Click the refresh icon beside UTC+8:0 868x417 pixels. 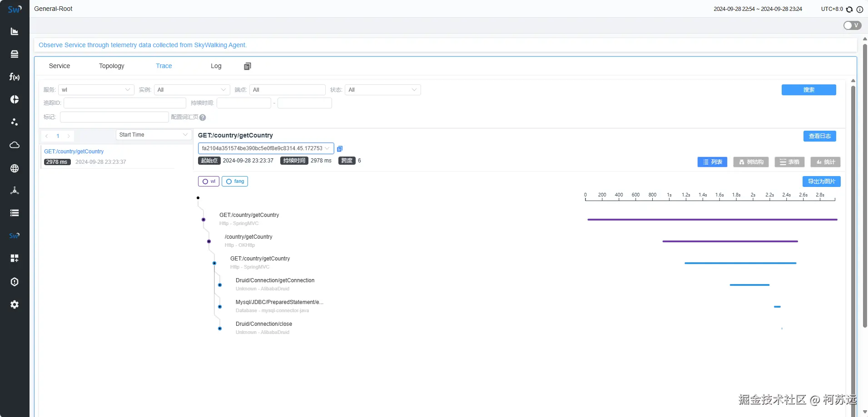(849, 9)
